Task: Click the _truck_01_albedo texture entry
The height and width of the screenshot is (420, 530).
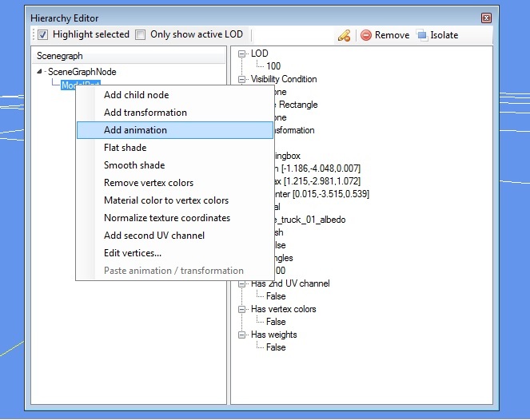Action: 309,220
